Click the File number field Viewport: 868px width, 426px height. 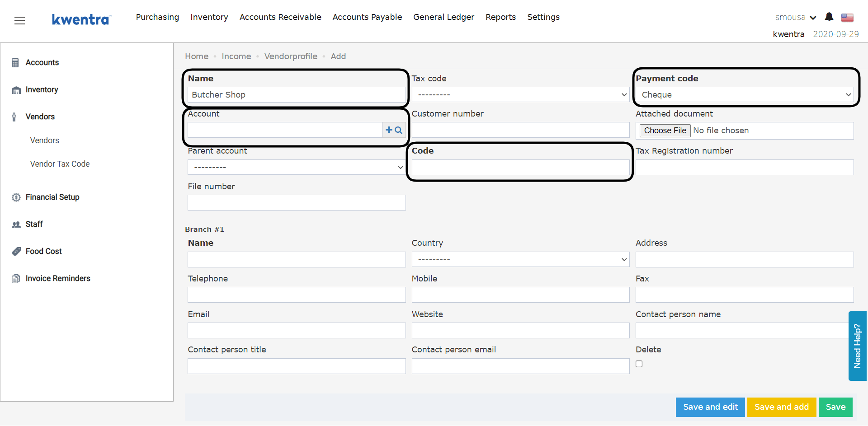(297, 203)
